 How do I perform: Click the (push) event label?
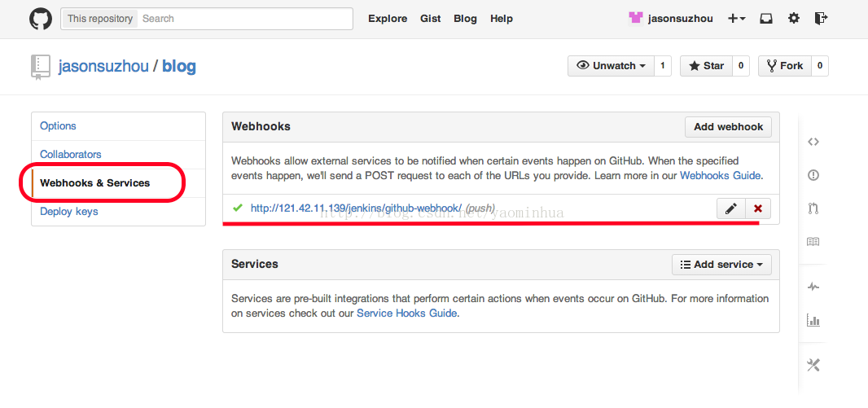[480, 208]
